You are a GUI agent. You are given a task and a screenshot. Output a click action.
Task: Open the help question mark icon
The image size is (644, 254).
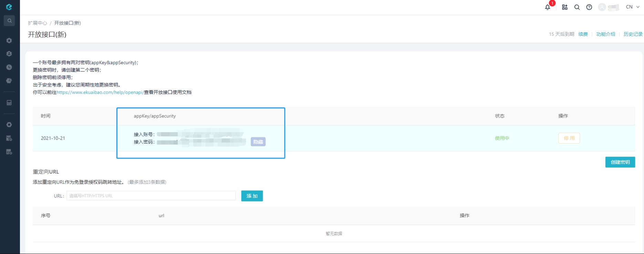coord(589,7)
